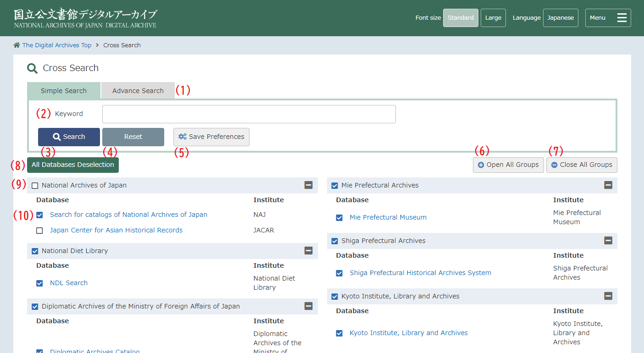The image size is (644, 353).
Task: Open Kyoto Institute, Library and Archives link
Action: [x=409, y=333]
